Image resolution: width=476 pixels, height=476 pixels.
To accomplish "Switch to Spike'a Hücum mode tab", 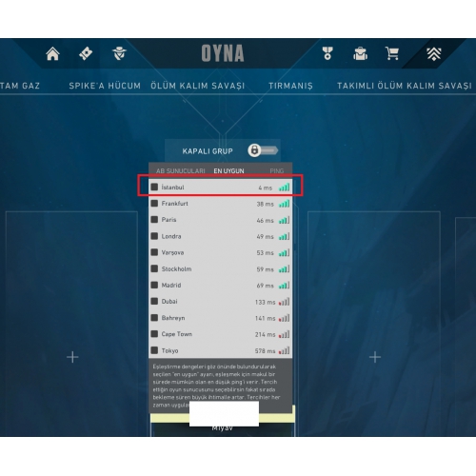I will pyautogui.click(x=105, y=86).
